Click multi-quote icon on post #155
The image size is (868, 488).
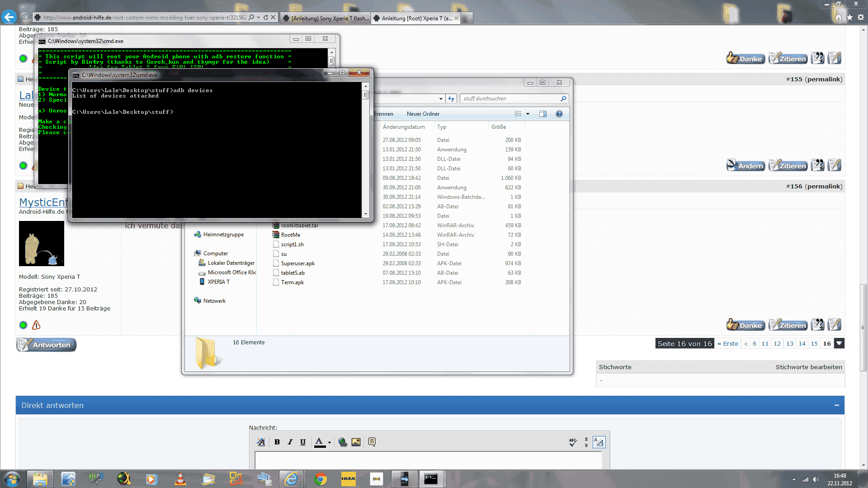pyautogui.click(x=817, y=165)
